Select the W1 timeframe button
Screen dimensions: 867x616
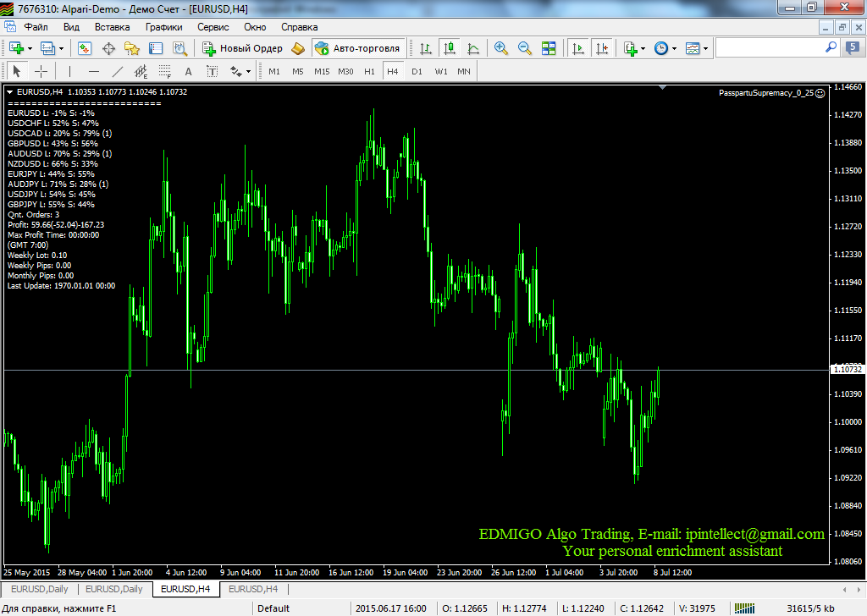point(441,71)
